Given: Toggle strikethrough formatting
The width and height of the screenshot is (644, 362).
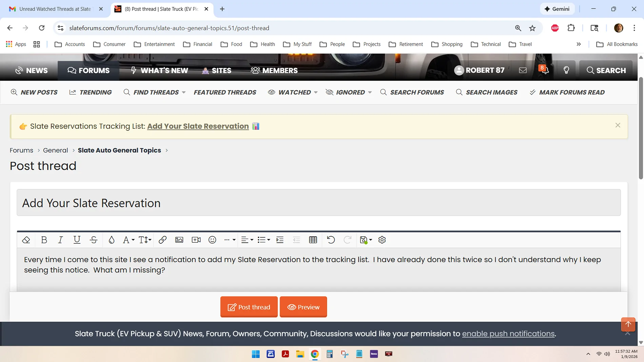Looking at the screenshot, I should [94, 240].
